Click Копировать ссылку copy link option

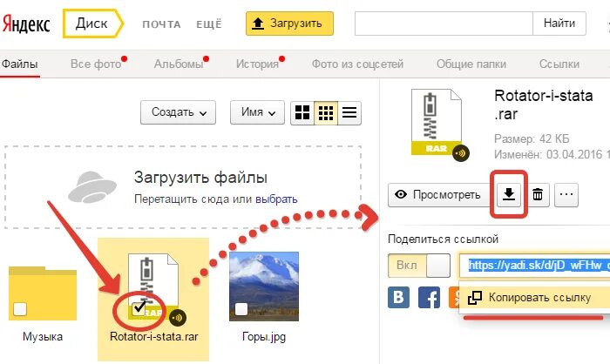534,298
